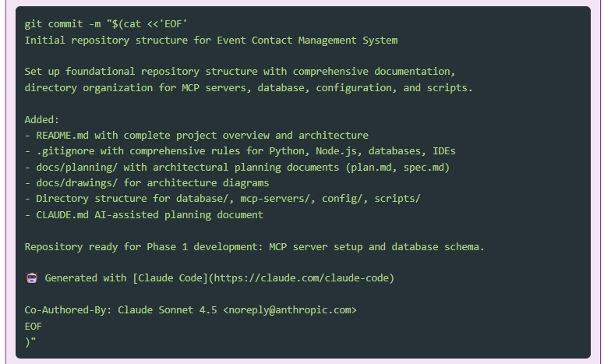Screen dimensions: 604x364
Task: Click the "[Claude Code]" bracketed link text
Action: click(167, 277)
